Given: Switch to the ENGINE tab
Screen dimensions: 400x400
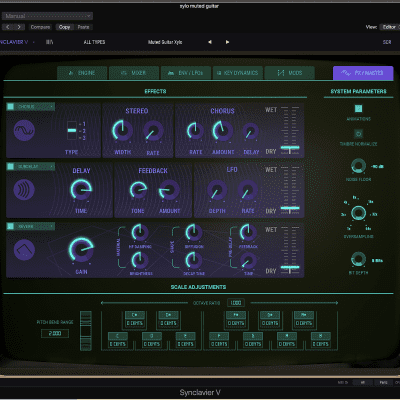Looking at the screenshot, I should point(82,73).
